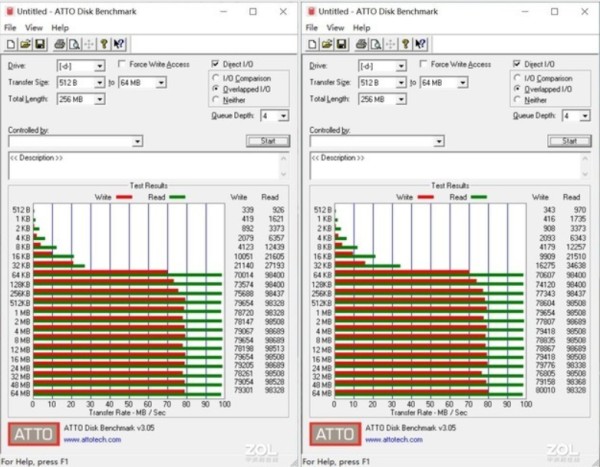This screenshot has height=467, width=600.
Task: Toggle Direct I/O checkbox in right window
Action: [x=517, y=63]
